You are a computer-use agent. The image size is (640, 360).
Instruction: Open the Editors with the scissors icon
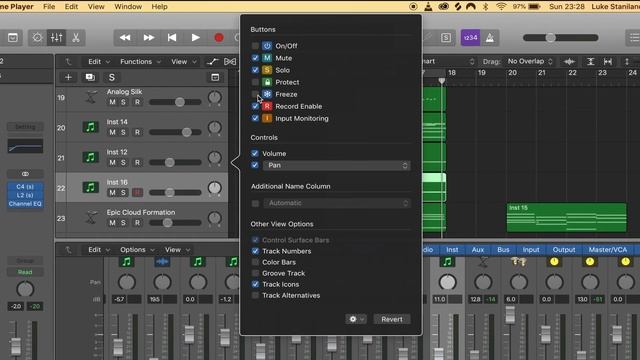point(76,38)
